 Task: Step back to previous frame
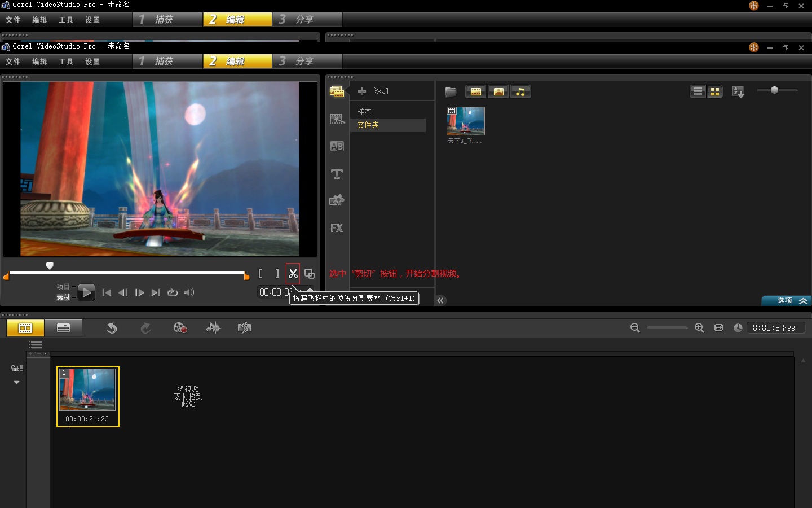(123, 292)
